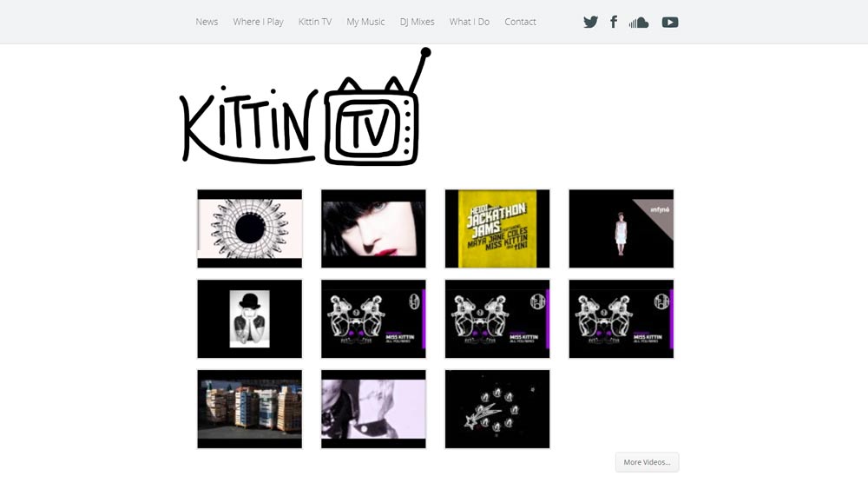Open the SoundCloud icon
Image resolution: width=868 pixels, height=483 pixels.
pyautogui.click(x=639, y=23)
